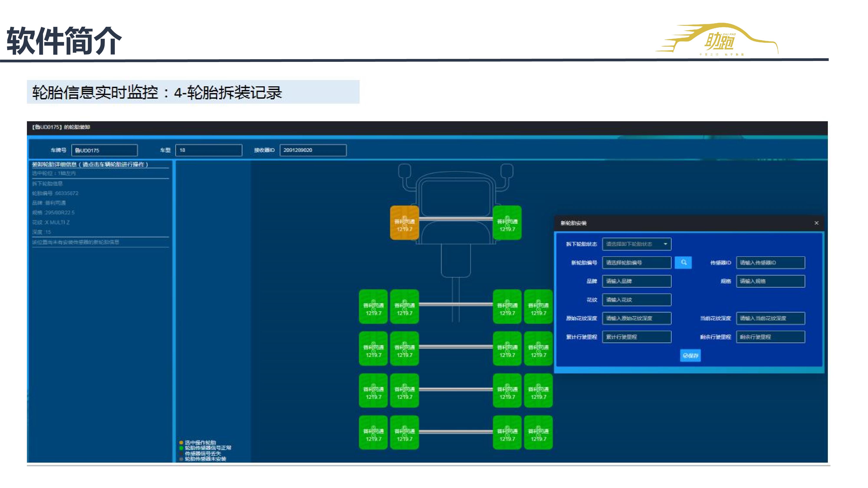
Task: Select the green front-right tire
Action: (x=507, y=223)
